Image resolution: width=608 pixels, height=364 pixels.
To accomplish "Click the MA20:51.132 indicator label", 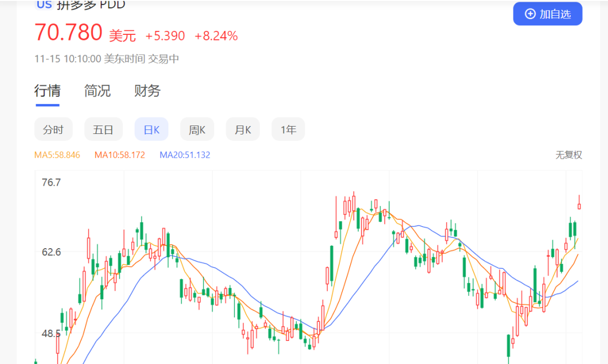I will click(185, 155).
